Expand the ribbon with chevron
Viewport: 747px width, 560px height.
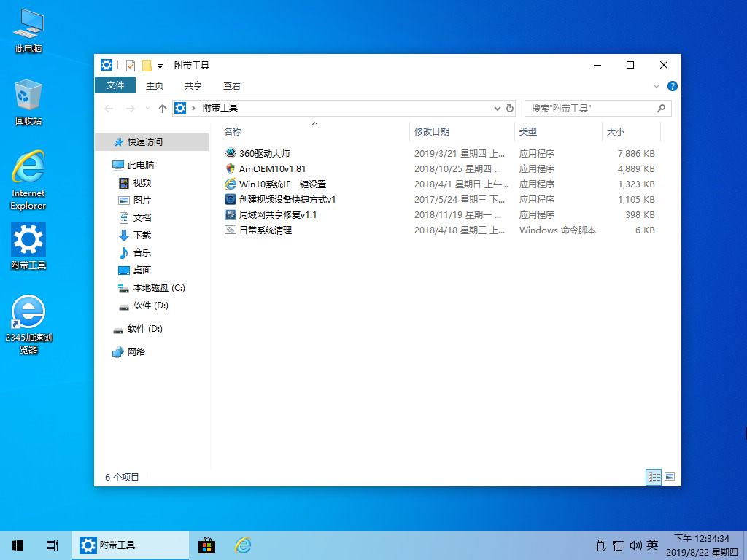point(657,86)
